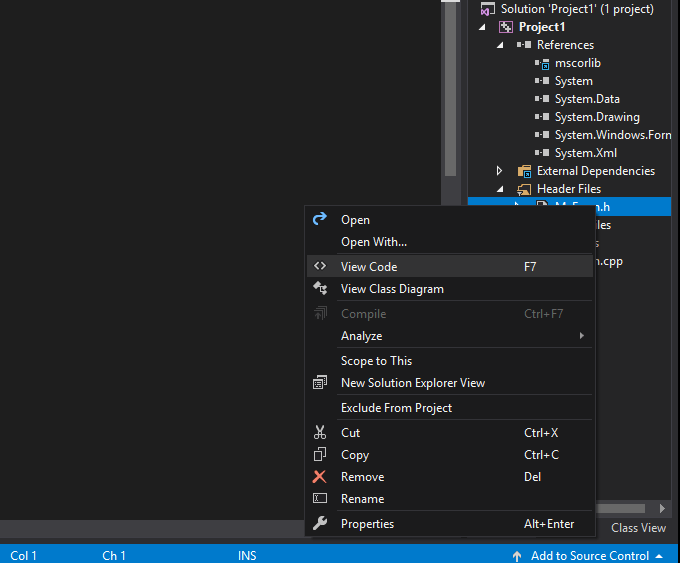Screen dimensions: 680x563
Task: Open the Analyze menu entry
Action: pos(449,336)
